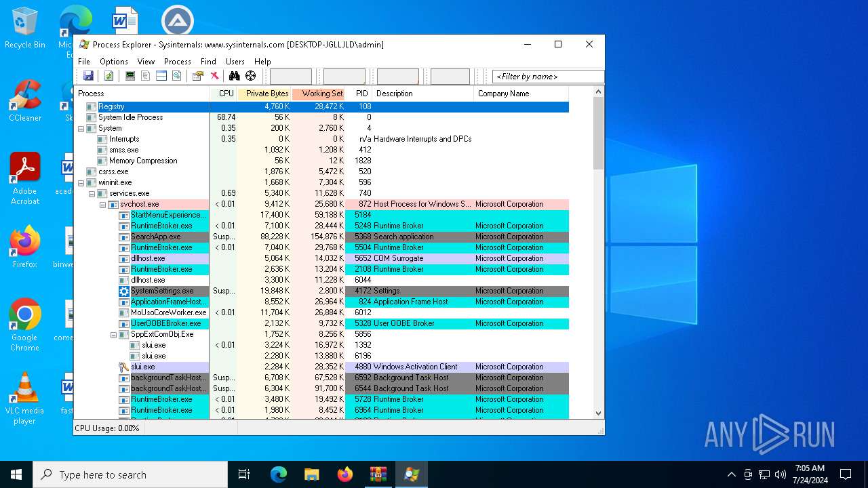Open the Users menu
This screenshot has width=868, height=488.
[x=235, y=61]
